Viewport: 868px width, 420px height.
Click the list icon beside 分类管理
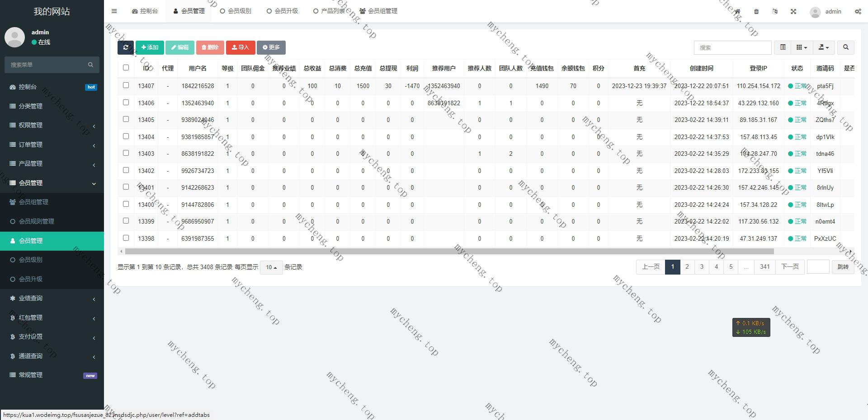pos(13,106)
